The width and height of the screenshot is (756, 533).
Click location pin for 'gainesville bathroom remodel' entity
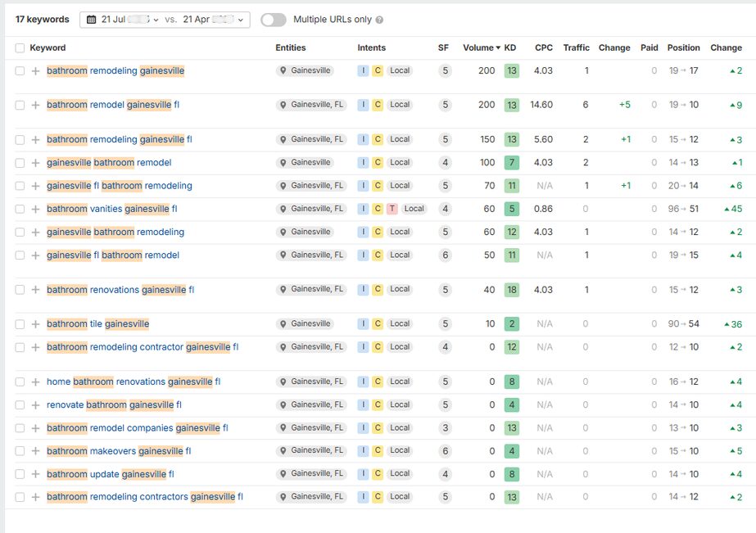click(x=283, y=163)
